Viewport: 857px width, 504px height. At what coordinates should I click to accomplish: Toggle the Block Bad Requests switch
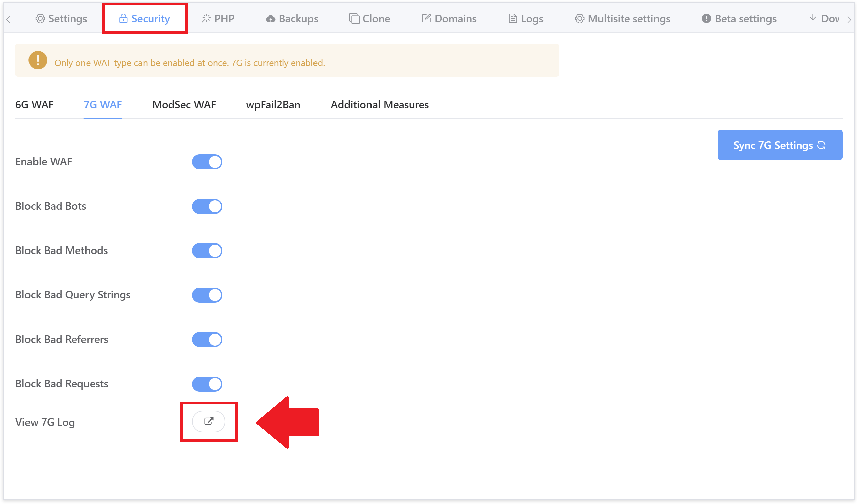(x=207, y=384)
